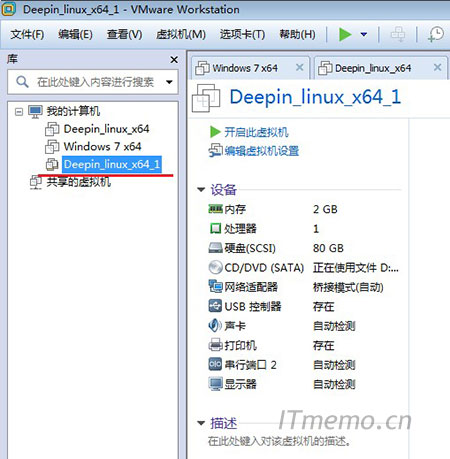The height and width of the screenshot is (459, 450).
Task: Click the green power-on play toolbar icon
Action: 345,34
